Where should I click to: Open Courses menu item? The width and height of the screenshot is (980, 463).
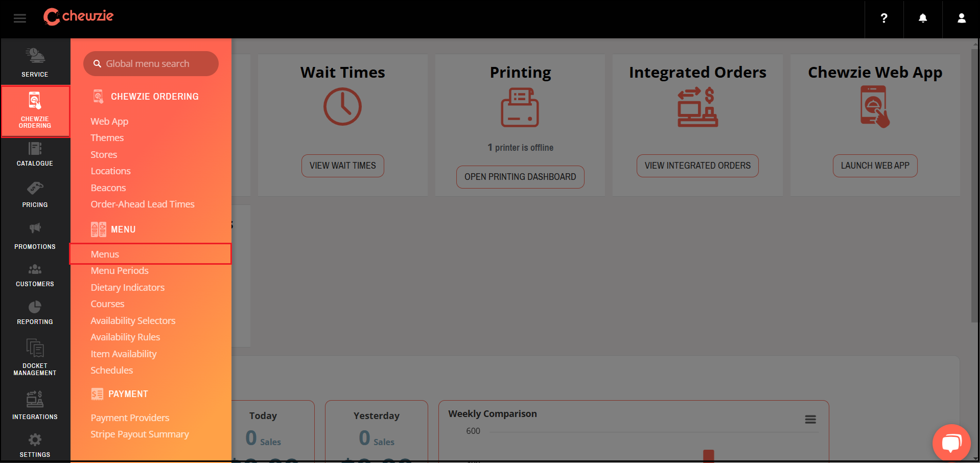point(107,304)
